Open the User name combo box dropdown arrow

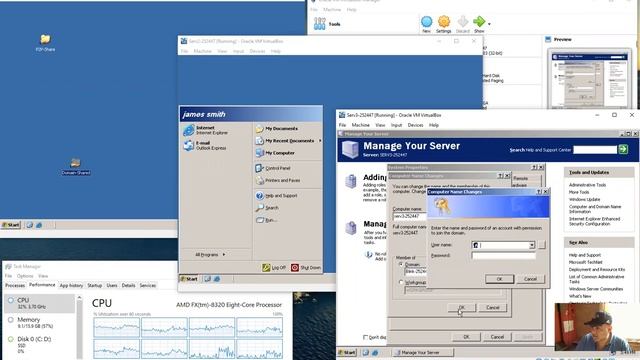tap(531, 245)
